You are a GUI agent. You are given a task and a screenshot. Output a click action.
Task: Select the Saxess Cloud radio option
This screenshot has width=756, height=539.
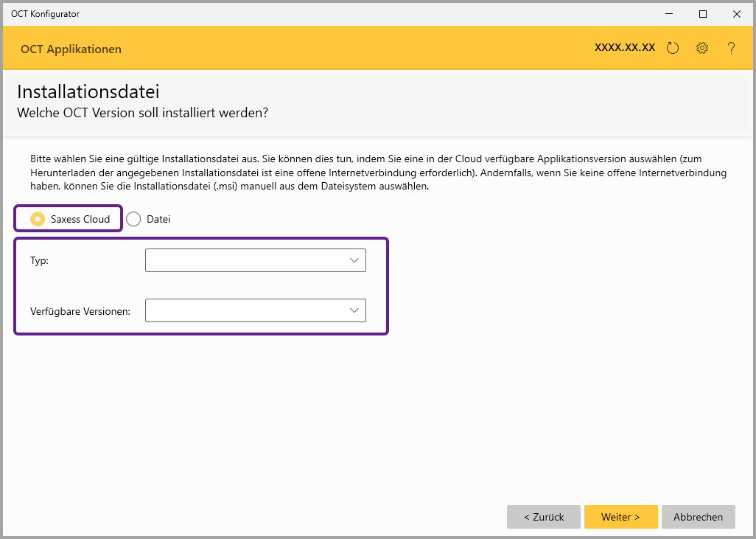(x=38, y=219)
